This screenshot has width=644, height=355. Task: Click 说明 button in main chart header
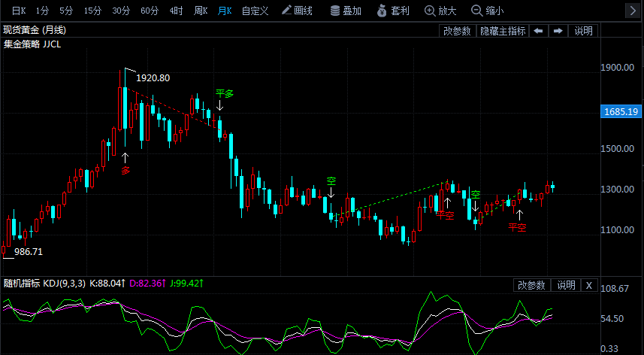click(x=583, y=31)
